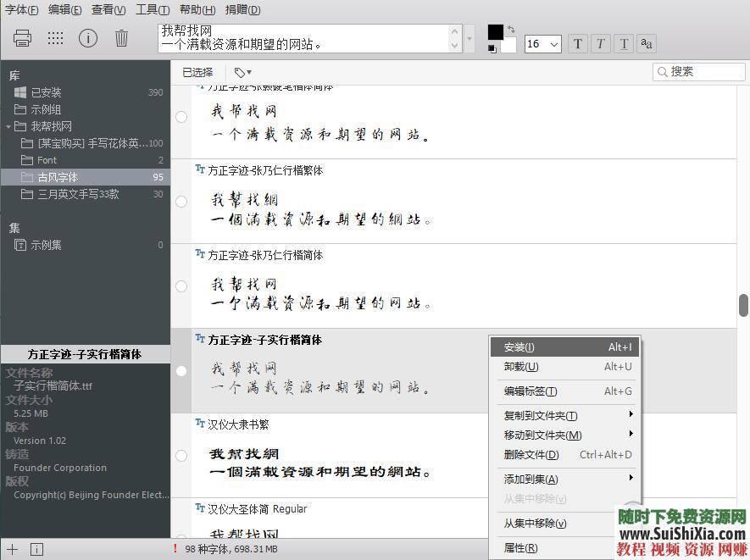Open the grid view icon

tap(55, 37)
